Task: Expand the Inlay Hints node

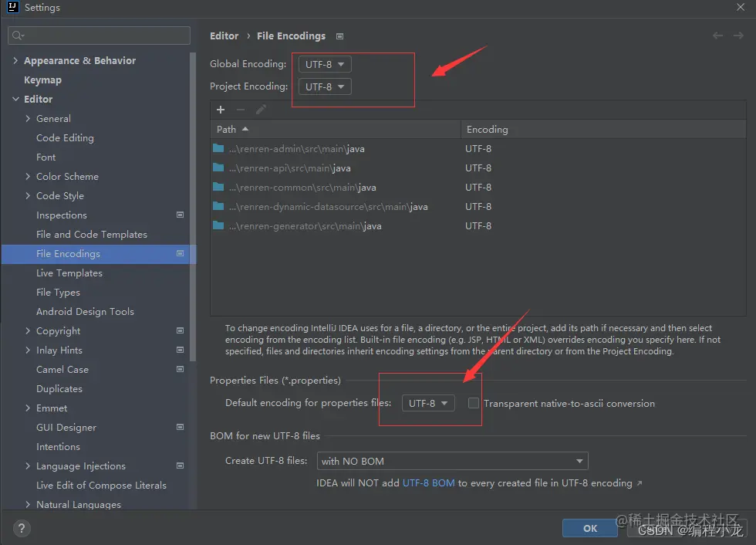Action: click(x=28, y=350)
